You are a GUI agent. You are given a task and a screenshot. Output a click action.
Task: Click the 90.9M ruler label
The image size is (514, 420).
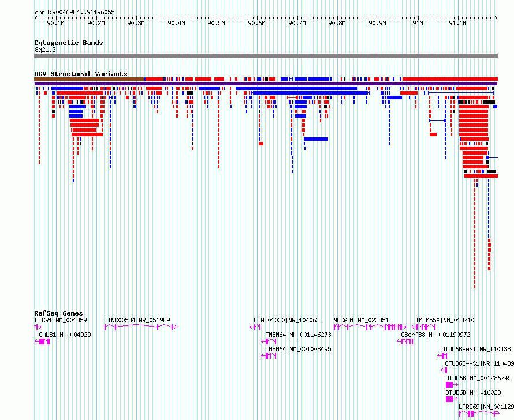point(377,23)
